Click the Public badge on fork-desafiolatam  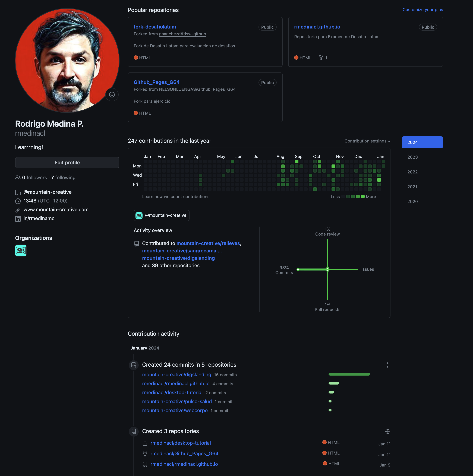tap(267, 27)
